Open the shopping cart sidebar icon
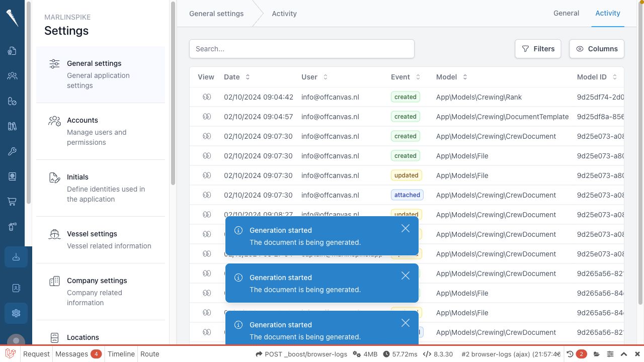Screen dimensions: 644x362 tap(12, 202)
